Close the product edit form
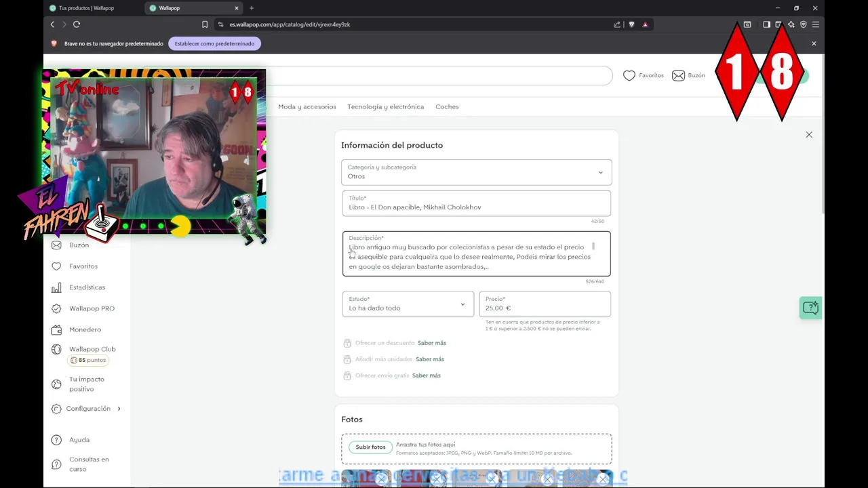 pyautogui.click(x=809, y=135)
